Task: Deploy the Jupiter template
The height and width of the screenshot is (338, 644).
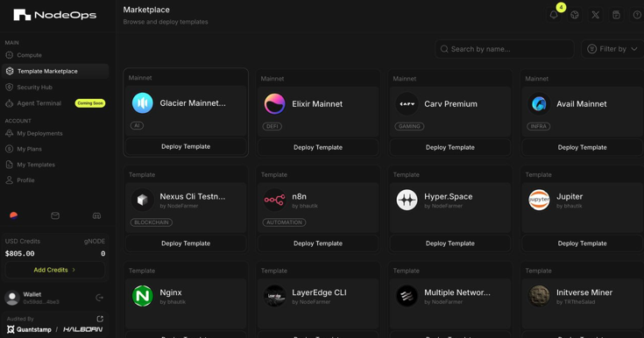Action: (582, 243)
